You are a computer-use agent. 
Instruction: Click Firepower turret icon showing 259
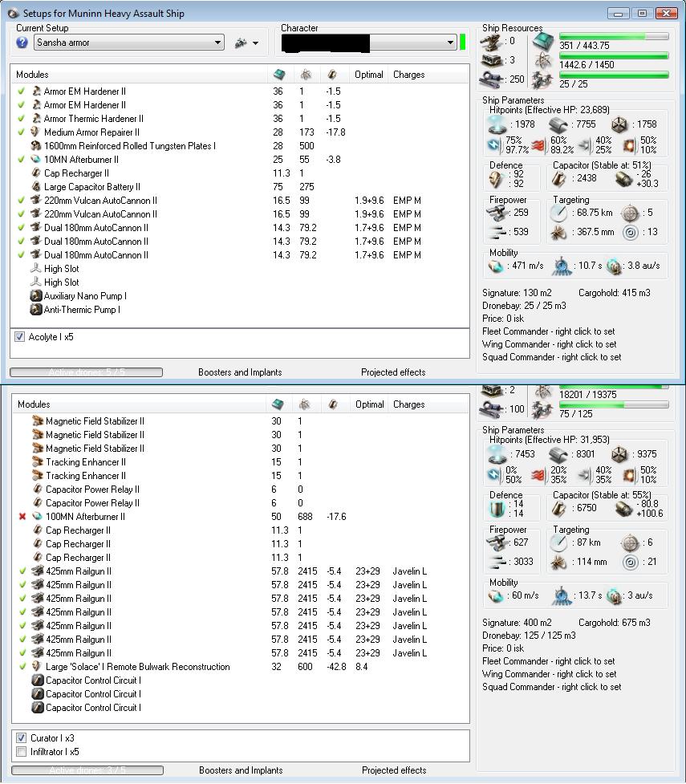point(498,213)
